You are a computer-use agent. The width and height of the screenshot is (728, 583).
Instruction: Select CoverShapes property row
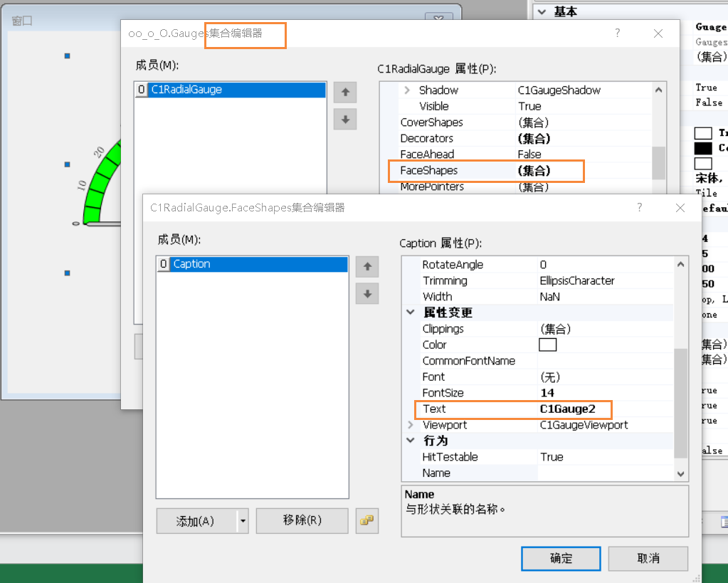point(524,122)
